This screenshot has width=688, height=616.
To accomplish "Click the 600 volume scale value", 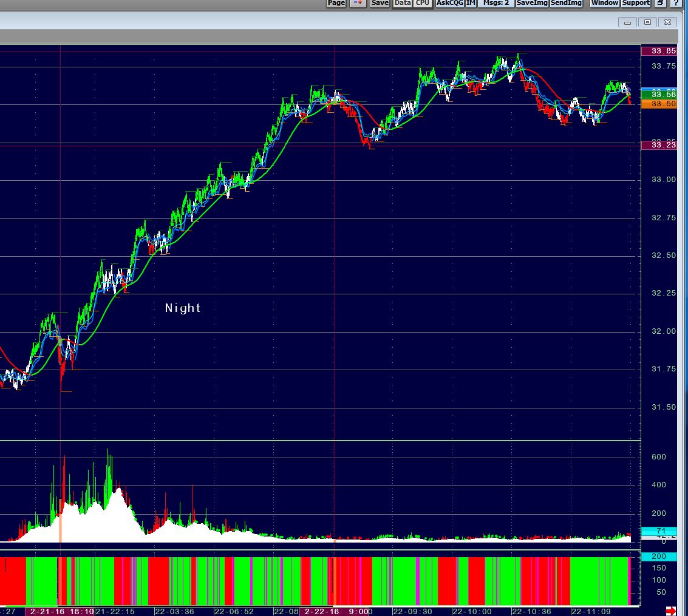I will tap(659, 457).
